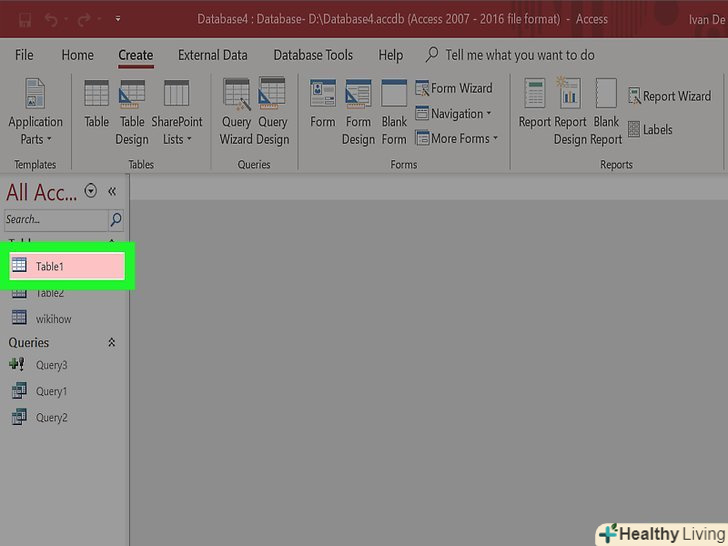Expand the More Forms menu
The height and width of the screenshot is (546, 728).
coord(456,138)
